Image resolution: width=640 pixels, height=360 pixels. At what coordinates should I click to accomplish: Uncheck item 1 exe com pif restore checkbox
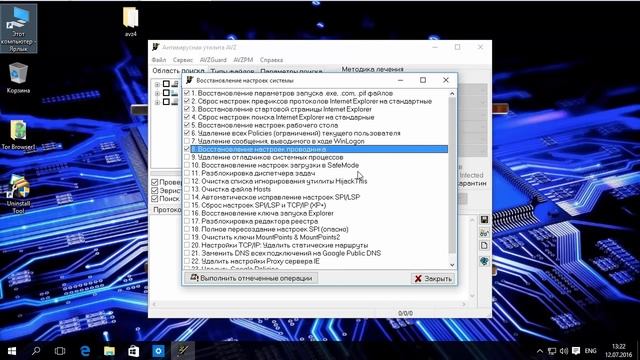[187, 93]
